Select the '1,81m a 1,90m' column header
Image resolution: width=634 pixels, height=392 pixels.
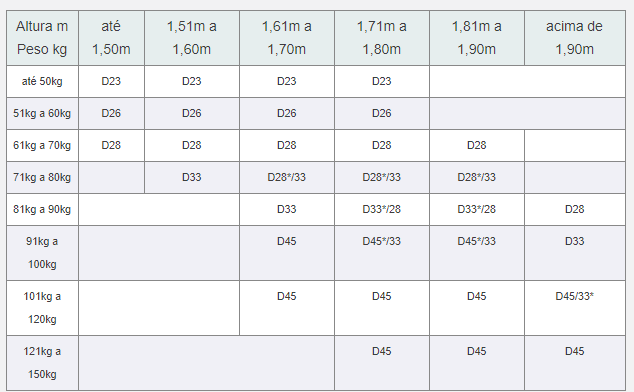pos(477,38)
